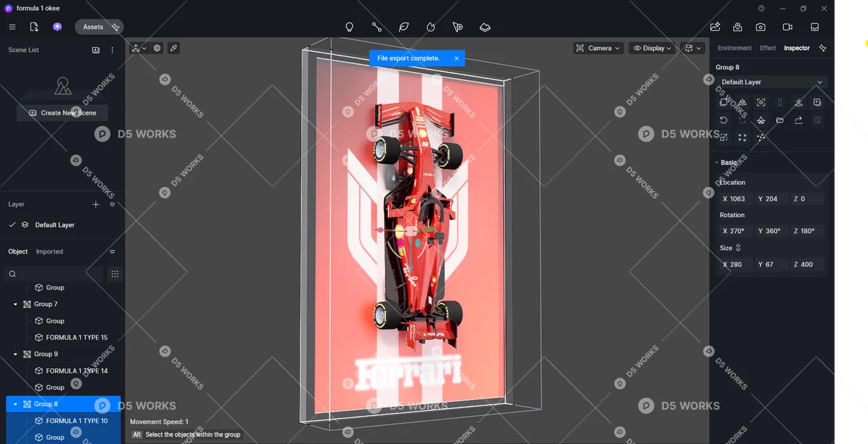The image size is (868, 444).
Task: Edit the Location X value 1063
Action: tap(735, 199)
